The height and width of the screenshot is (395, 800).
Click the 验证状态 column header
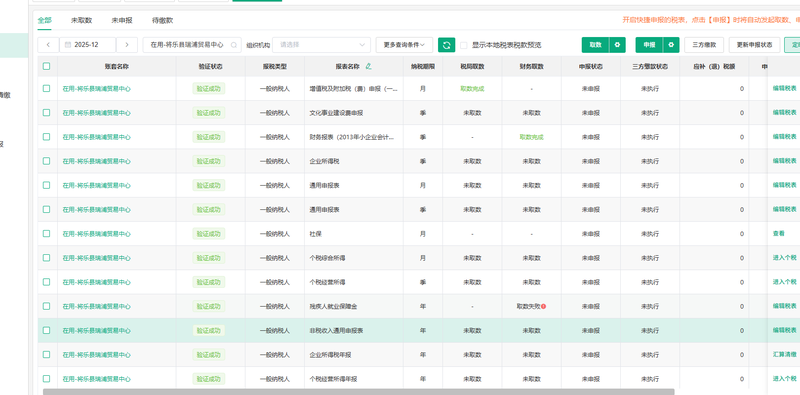pos(210,66)
